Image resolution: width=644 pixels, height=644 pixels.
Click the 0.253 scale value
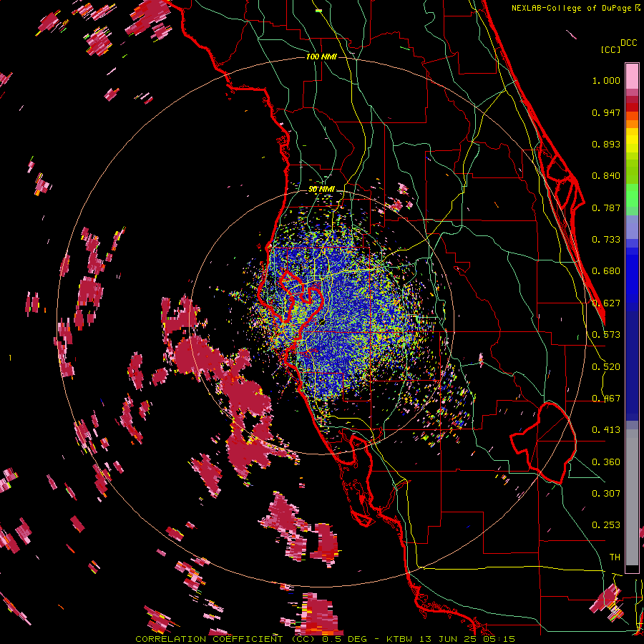(x=606, y=525)
